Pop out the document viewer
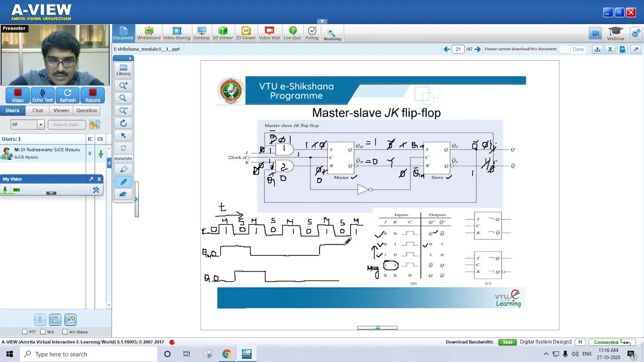644x362 pixels. (635, 49)
